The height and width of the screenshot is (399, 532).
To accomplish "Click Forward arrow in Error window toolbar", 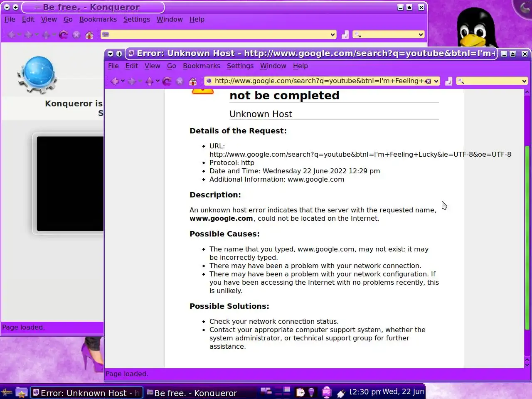I will click(132, 81).
